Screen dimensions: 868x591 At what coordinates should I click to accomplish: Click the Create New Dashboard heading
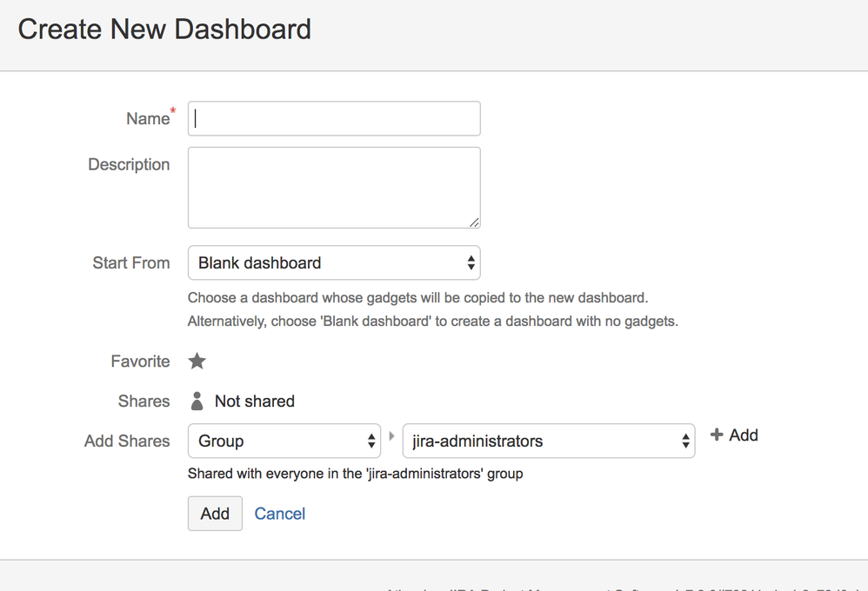pyautogui.click(x=164, y=29)
